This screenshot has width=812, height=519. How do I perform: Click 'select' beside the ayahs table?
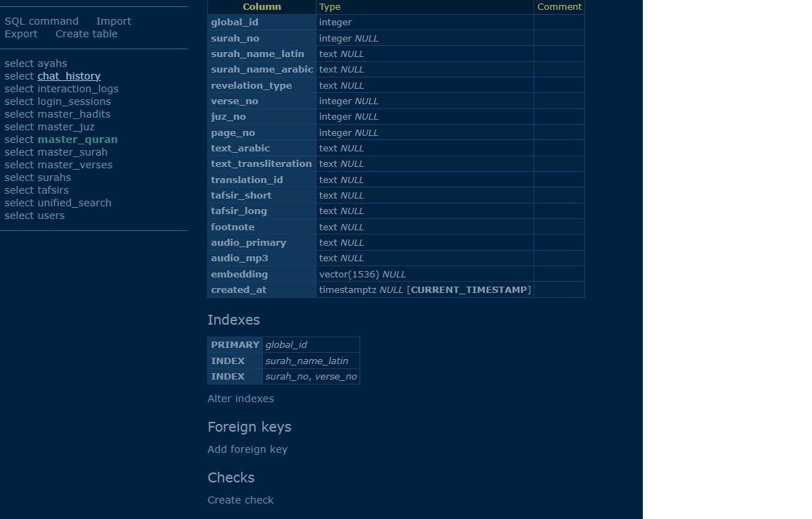(x=19, y=63)
